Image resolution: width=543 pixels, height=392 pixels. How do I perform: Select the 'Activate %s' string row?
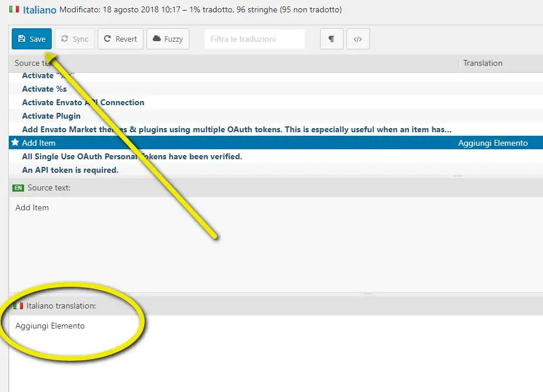(x=276, y=89)
